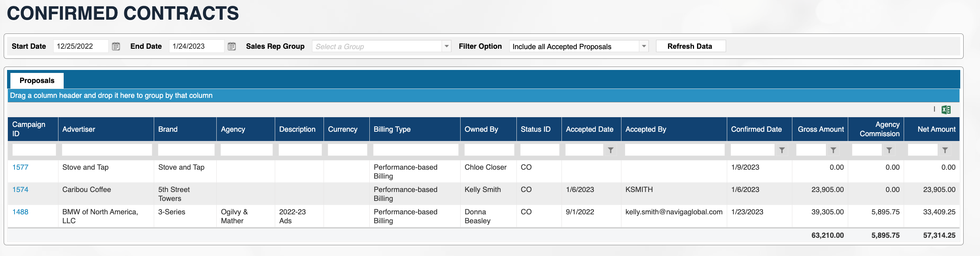Open the Agency Commission filter icon

(889, 150)
